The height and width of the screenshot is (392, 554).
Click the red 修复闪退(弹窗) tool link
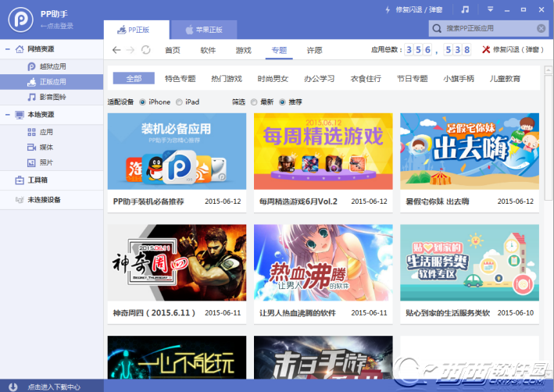[x=513, y=50]
